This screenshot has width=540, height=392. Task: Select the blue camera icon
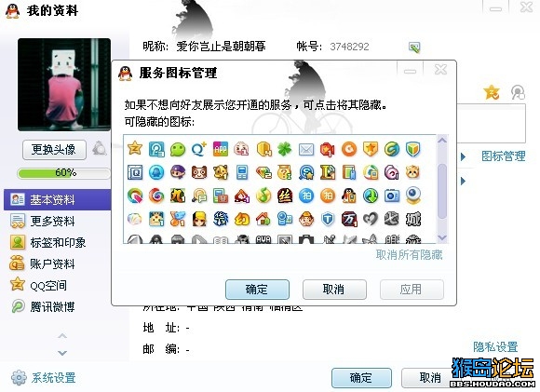point(392,196)
